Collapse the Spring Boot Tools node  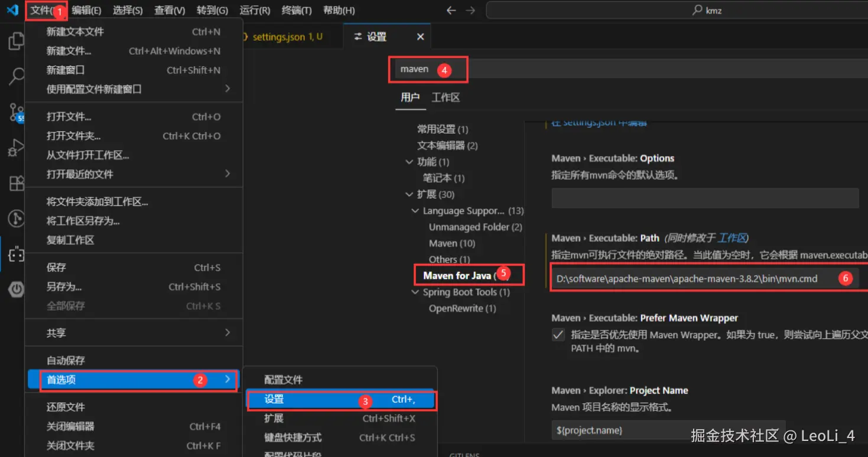click(415, 292)
